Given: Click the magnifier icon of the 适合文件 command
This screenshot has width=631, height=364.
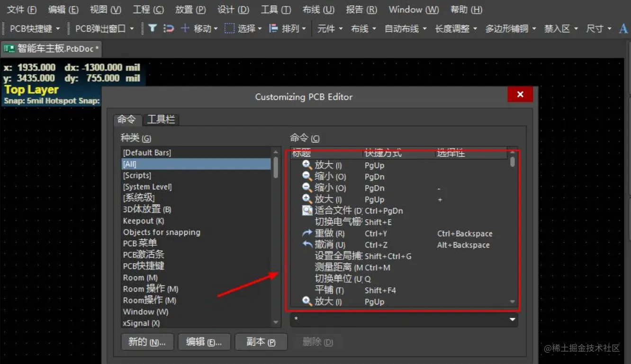Looking at the screenshot, I should 307,211.
